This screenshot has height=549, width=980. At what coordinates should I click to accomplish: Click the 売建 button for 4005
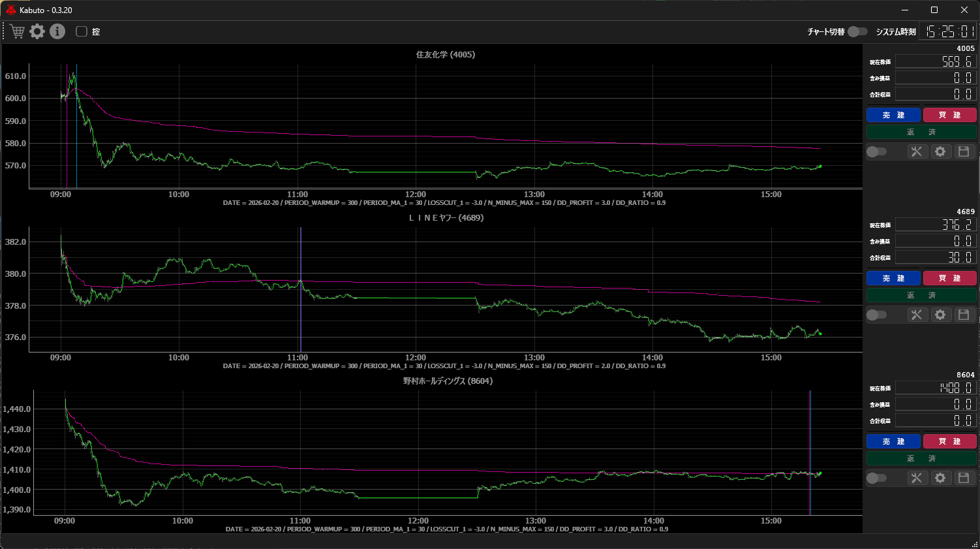tap(893, 115)
